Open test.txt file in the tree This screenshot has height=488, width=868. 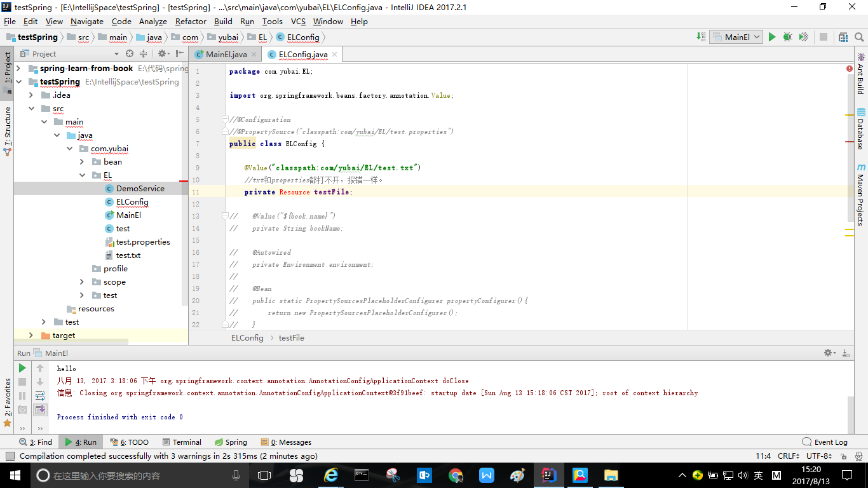[128, 255]
